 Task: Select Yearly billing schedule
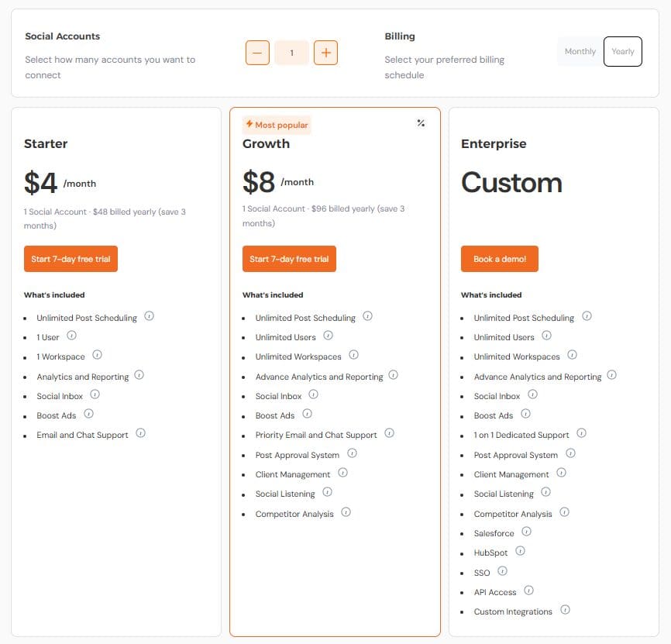pos(623,51)
